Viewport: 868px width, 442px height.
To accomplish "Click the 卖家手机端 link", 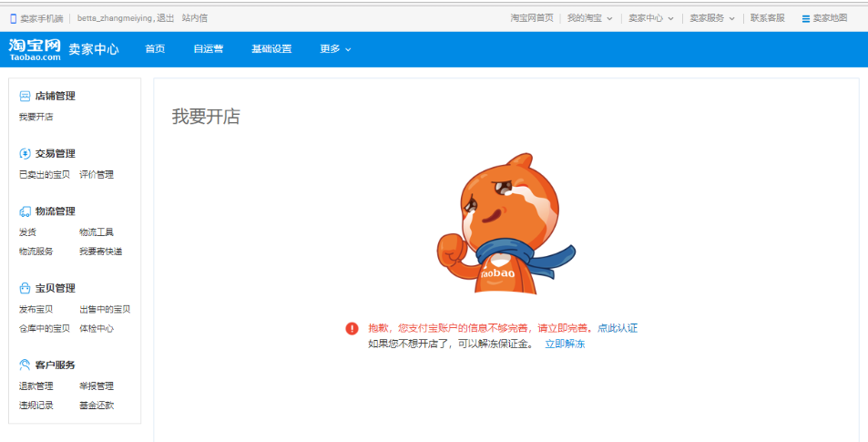I will [x=42, y=19].
